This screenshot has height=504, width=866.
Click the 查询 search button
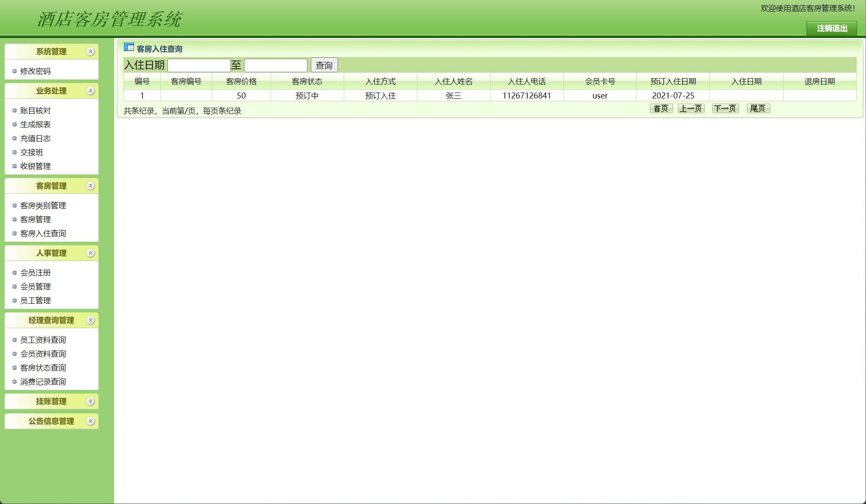click(x=323, y=65)
